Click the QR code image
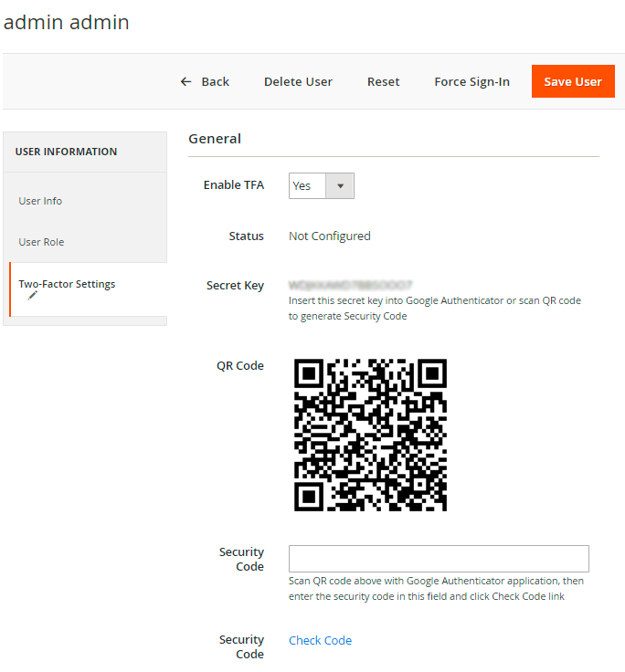The image size is (625, 672). 370,435
